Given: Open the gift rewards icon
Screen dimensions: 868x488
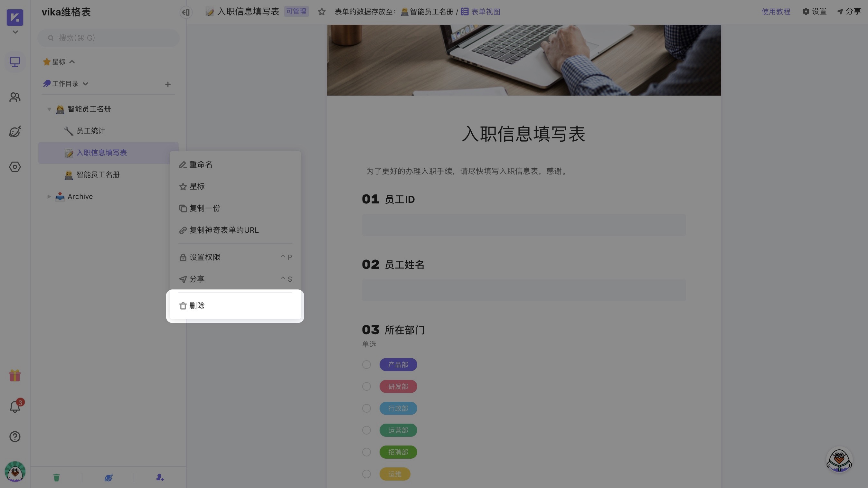Looking at the screenshot, I should 15,376.
